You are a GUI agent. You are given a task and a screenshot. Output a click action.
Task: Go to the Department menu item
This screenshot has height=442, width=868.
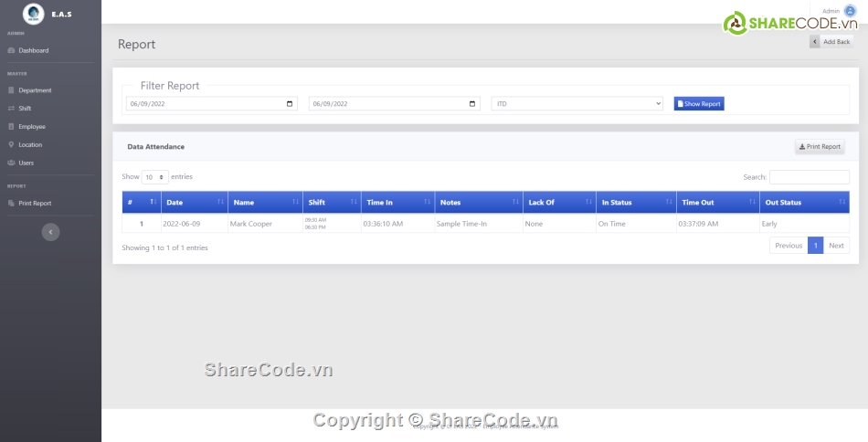tap(35, 90)
